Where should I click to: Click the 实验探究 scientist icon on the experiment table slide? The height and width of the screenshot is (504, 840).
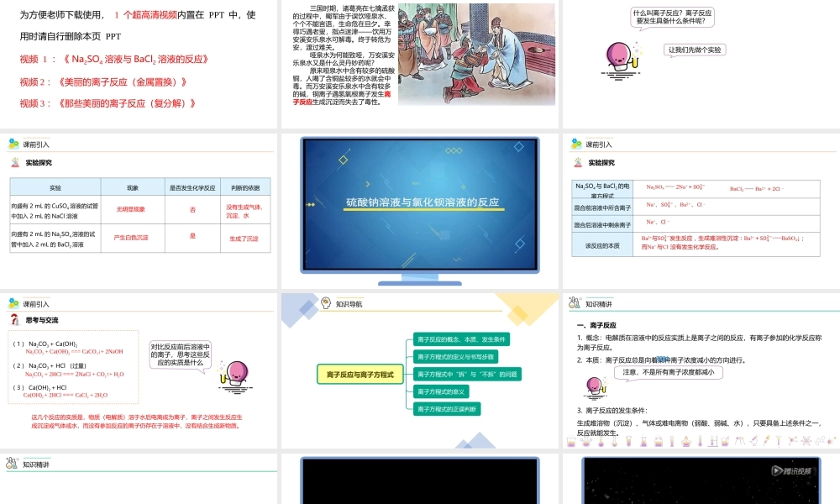coord(15,162)
